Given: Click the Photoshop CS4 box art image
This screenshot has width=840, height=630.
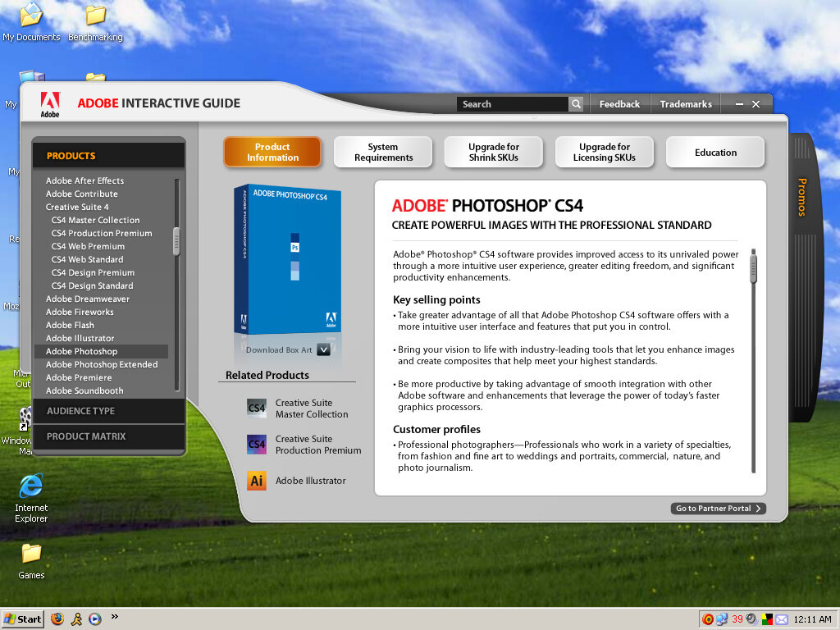Looking at the screenshot, I should tap(288, 260).
